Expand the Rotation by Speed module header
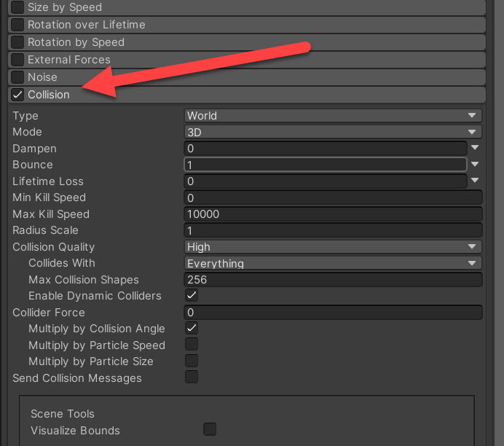The image size is (504, 446). pos(247,42)
